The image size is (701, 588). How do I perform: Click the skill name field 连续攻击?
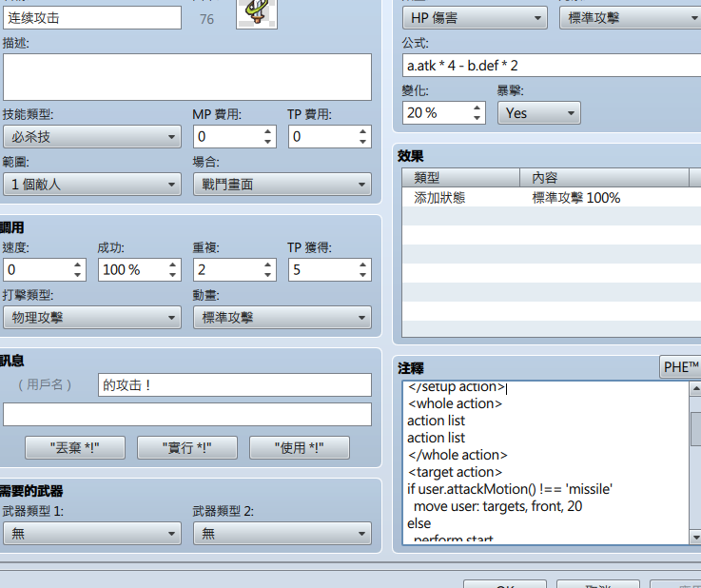tap(92, 18)
